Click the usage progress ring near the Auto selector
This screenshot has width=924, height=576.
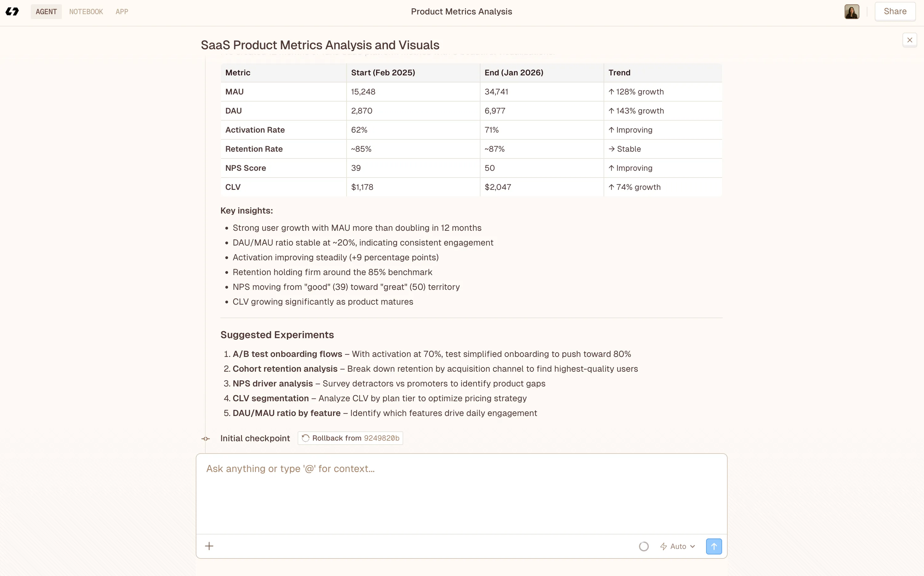[x=644, y=546]
